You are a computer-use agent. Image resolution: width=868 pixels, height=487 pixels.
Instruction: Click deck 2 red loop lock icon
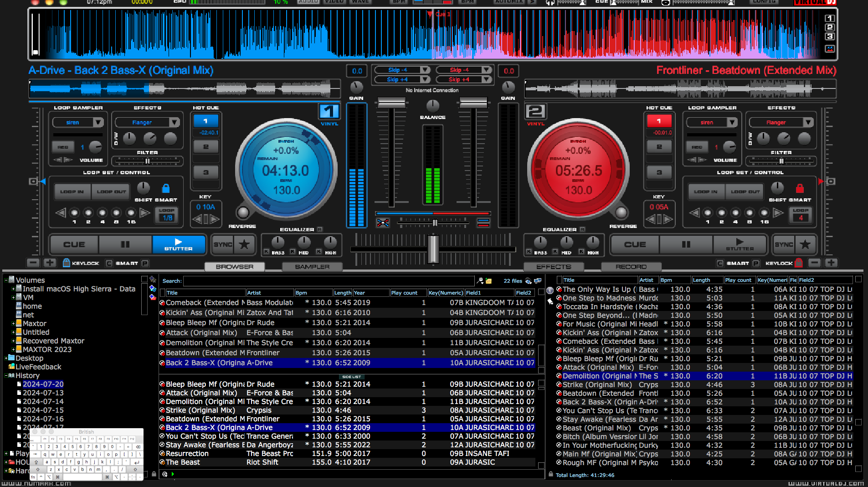pyautogui.click(x=800, y=188)
